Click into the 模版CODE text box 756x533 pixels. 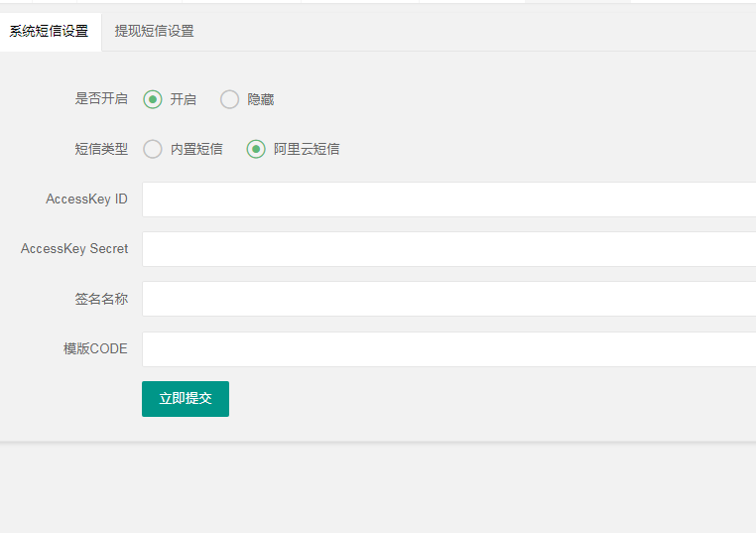click(448, 349)
